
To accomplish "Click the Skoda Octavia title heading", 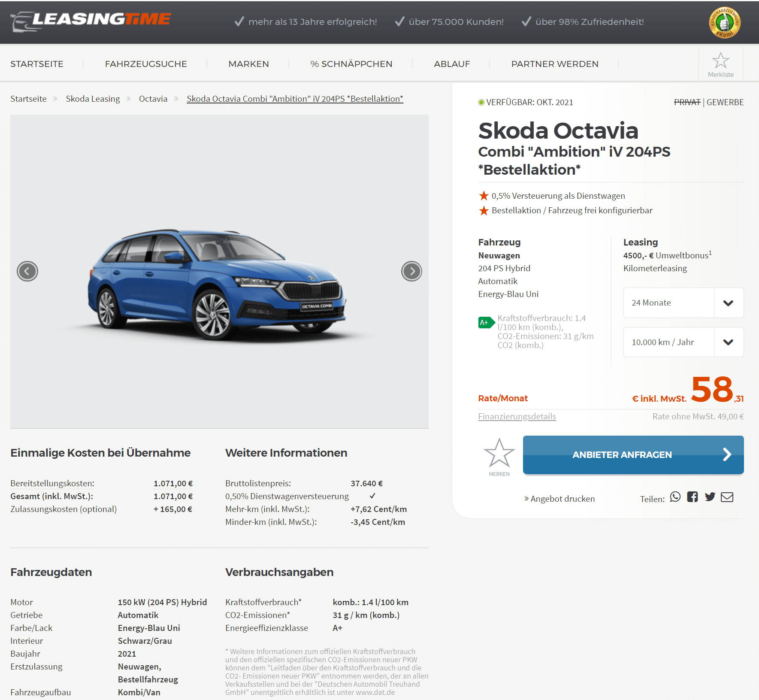I will point(558,130).
